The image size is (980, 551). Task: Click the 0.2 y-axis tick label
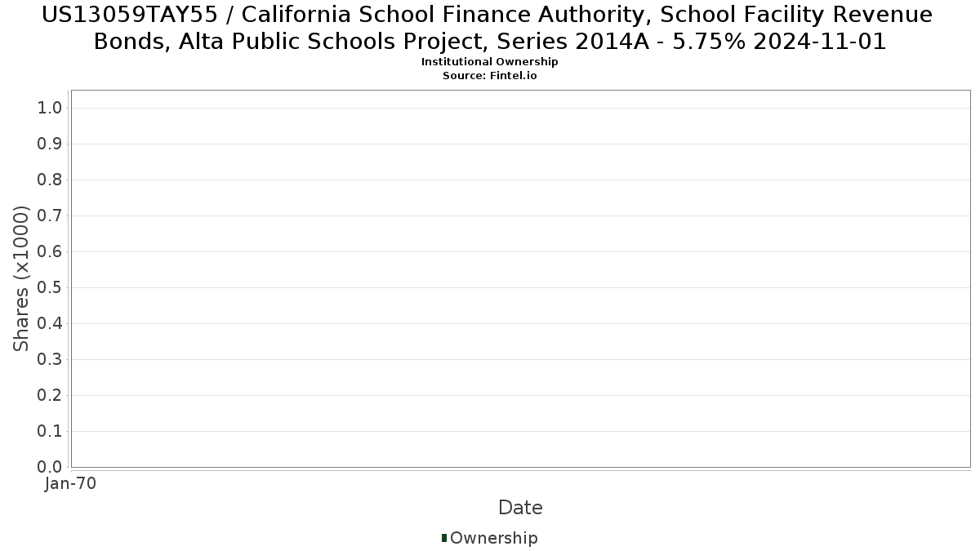click(51, 396)
